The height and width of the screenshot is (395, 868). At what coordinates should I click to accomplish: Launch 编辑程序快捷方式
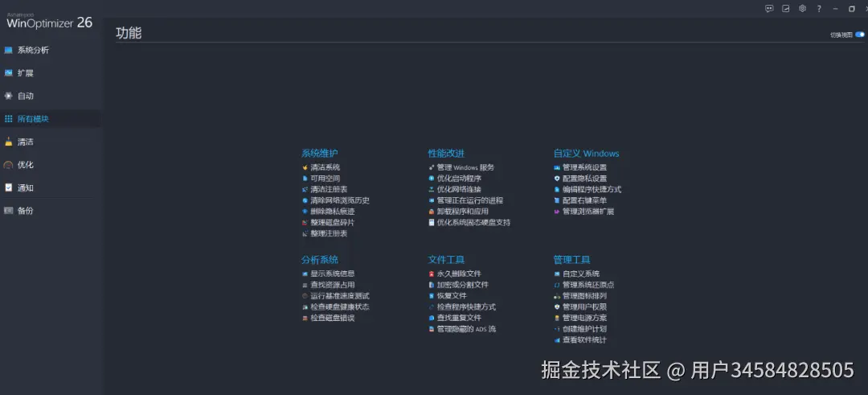tap(592, 190)
